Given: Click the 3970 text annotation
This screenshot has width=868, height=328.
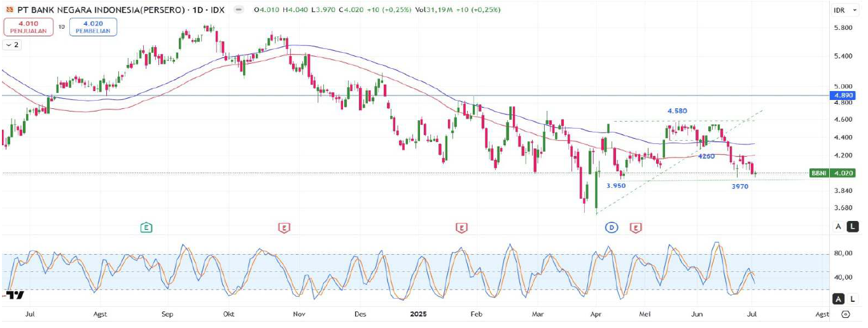Looking at the screenshot, I should 739,187.
